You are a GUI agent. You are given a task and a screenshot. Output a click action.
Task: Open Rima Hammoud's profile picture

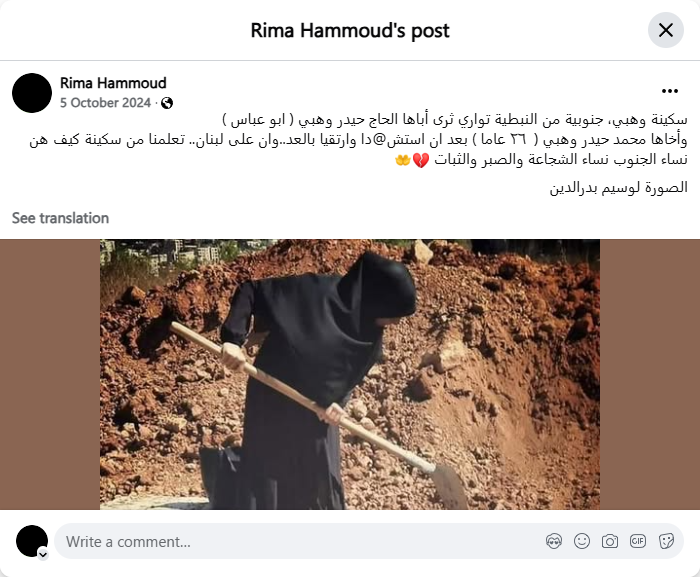[32, 93]
